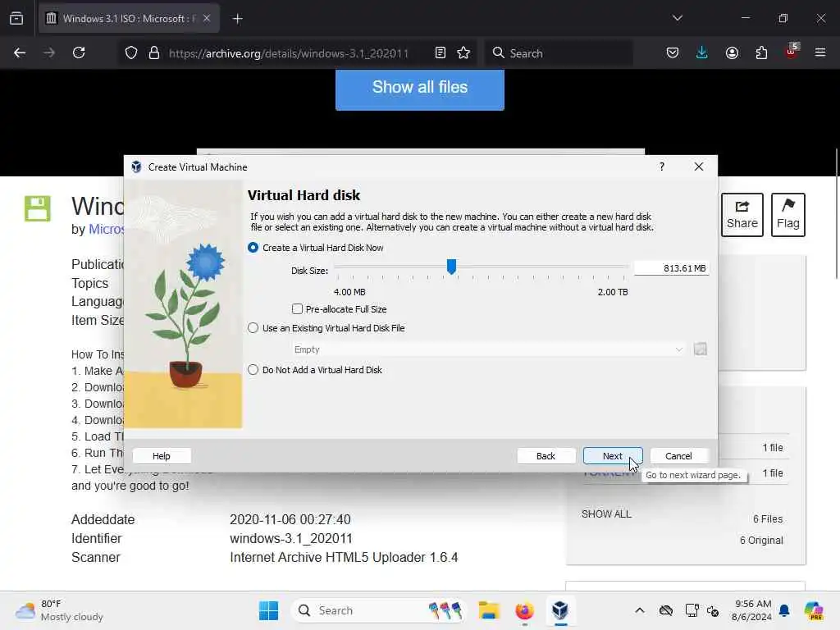Click Next in the wizard

click(612, 456)
